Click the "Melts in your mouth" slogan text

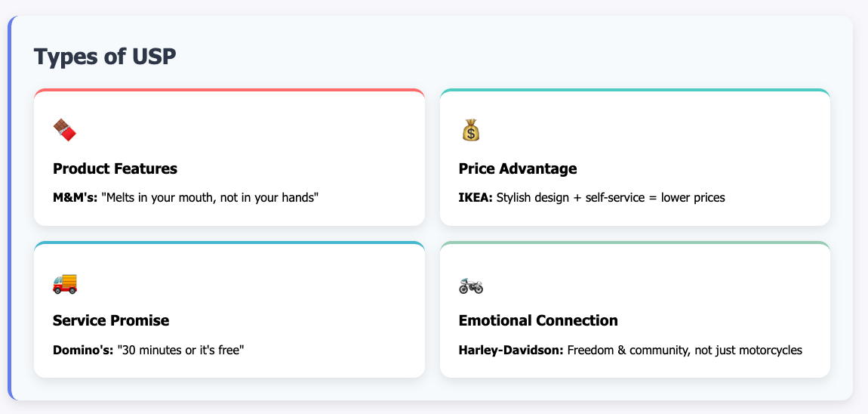pos(214,198)
